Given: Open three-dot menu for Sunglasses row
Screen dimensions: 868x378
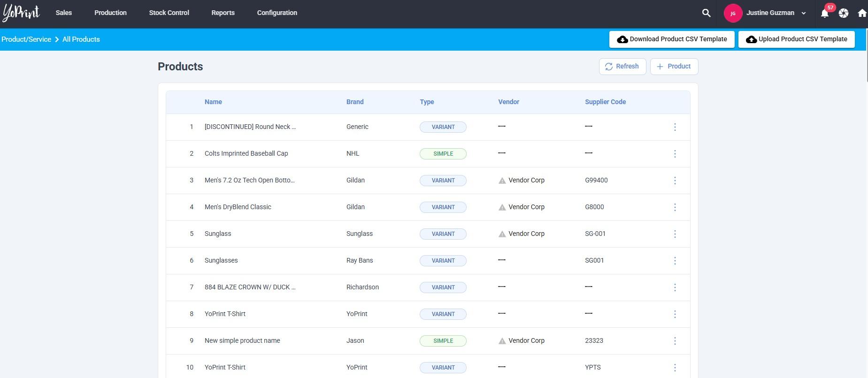Looking at the screenshot, I should coord(675,261).
